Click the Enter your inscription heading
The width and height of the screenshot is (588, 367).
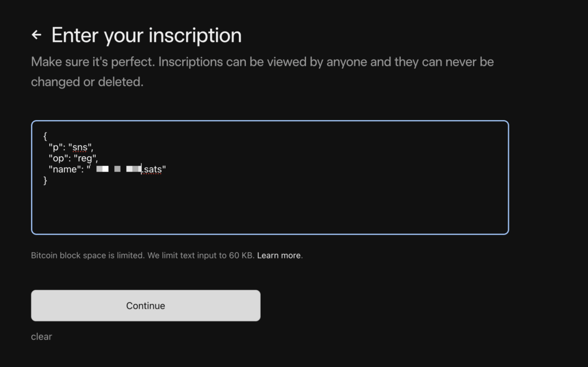click(146, 35)
